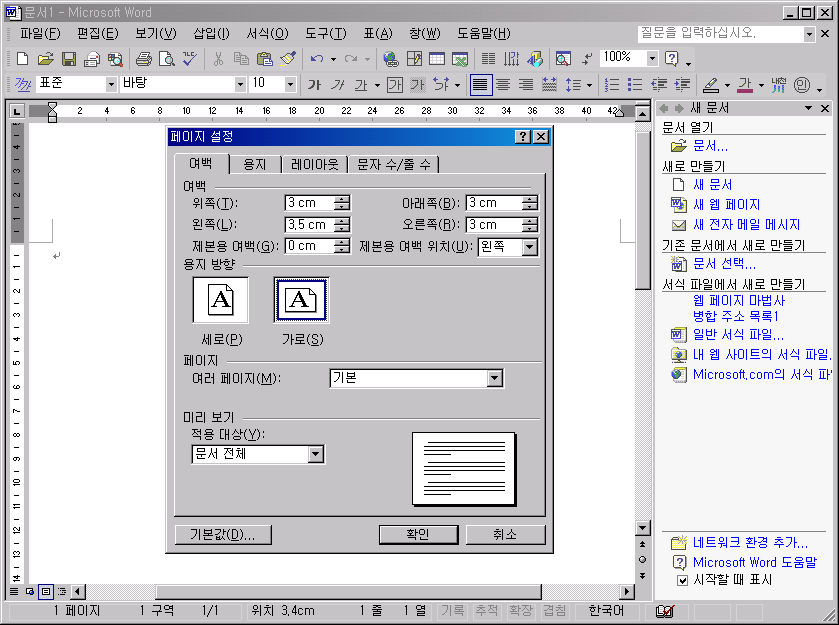This screenshot has width=839, height=625.
Task: Click the Open file toolbar icon
Action: (45, 58)
